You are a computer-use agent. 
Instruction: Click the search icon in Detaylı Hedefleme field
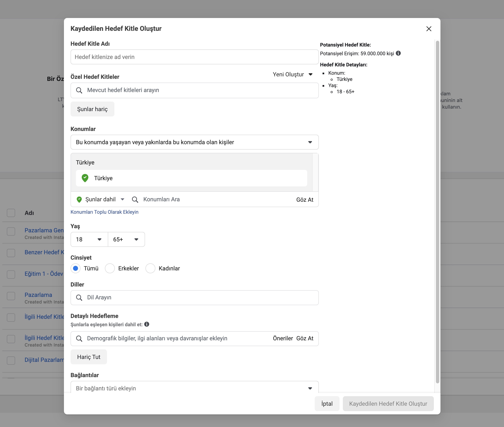pos(79,338)
